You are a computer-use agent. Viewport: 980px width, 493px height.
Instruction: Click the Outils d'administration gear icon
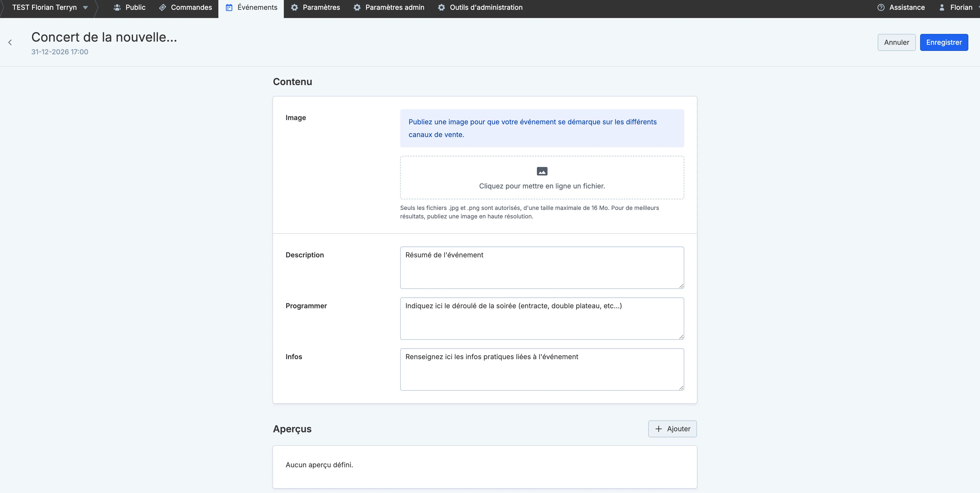click(x=441, y=7)
